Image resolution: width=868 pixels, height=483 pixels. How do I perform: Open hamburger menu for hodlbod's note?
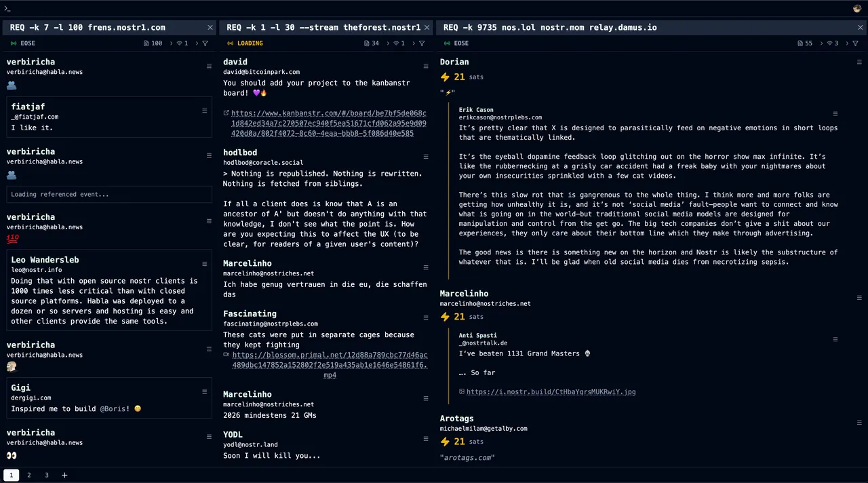coord(426,157)
